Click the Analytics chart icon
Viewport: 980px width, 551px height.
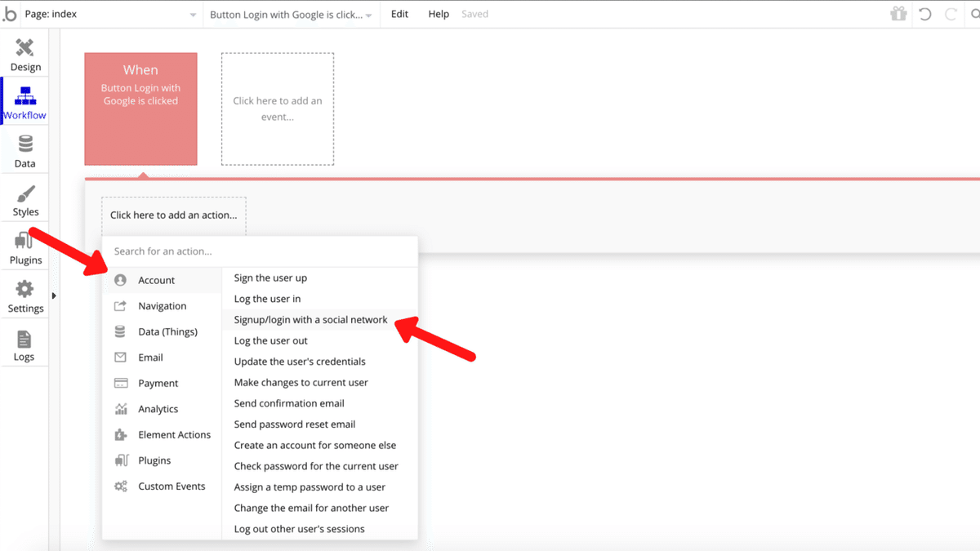click(x=121, y=409)
